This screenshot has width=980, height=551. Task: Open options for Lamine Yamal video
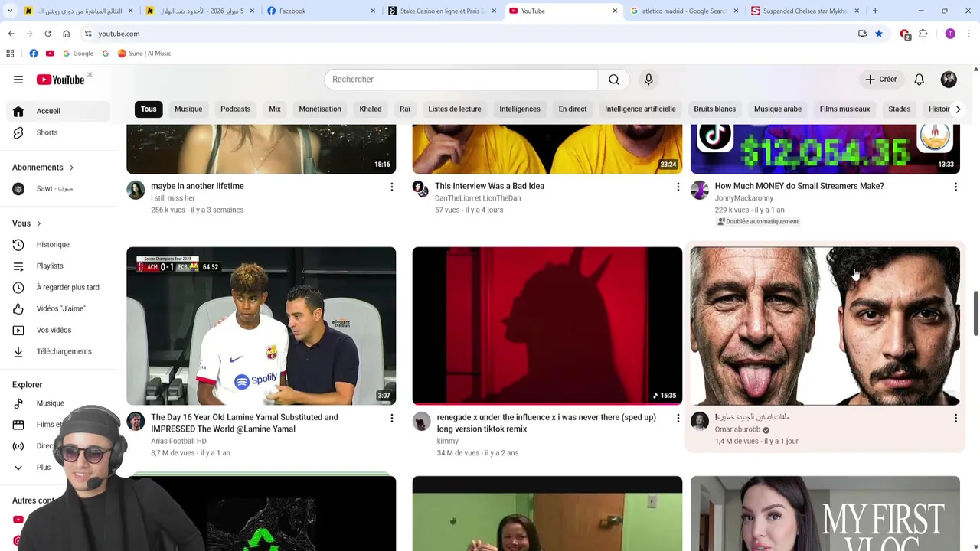point(391,418)
